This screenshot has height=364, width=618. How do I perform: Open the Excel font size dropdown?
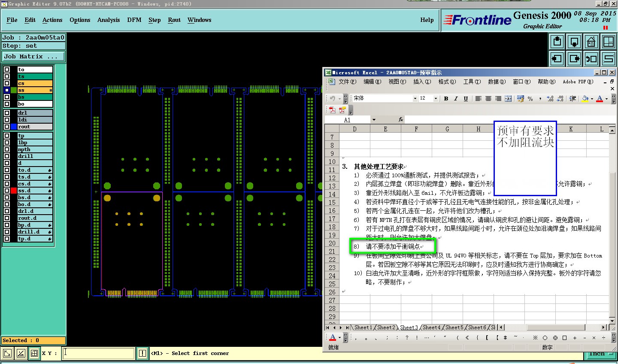(436, 98)
